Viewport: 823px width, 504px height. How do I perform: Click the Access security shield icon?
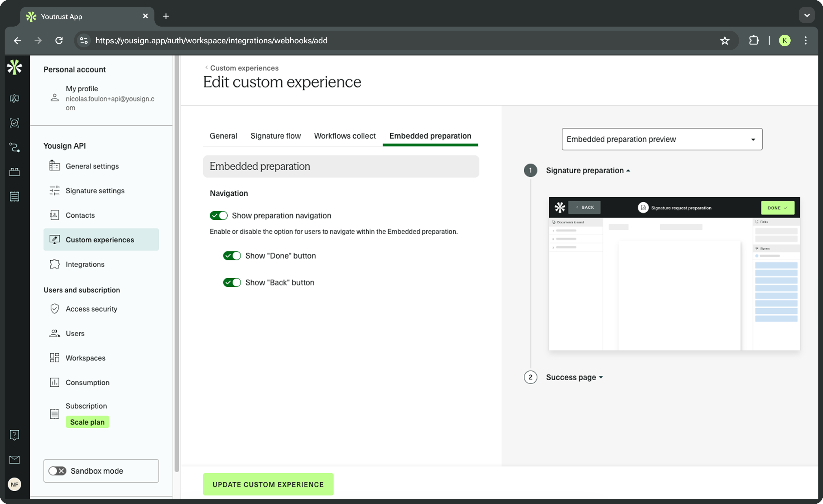click(54, 309)
